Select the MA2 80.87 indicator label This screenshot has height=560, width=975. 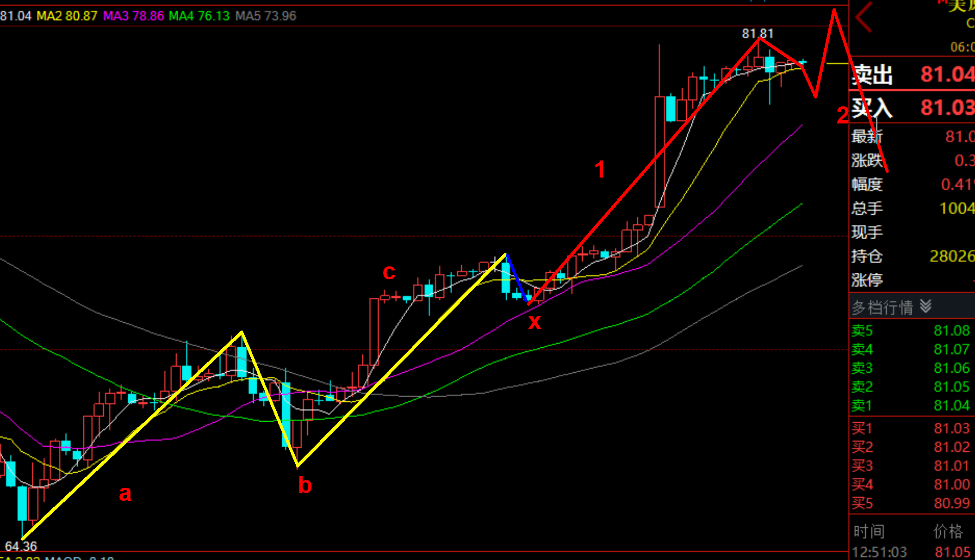pyautogui.click(x=67, y=16)
